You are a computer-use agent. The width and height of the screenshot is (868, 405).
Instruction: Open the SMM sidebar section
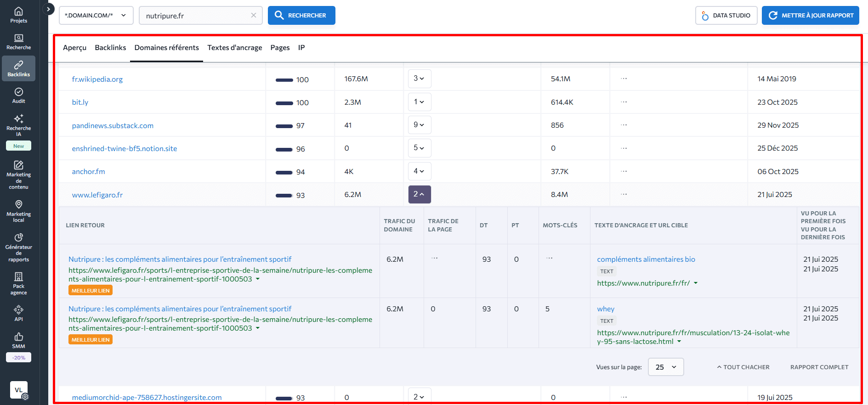click(x=18, y=341)
